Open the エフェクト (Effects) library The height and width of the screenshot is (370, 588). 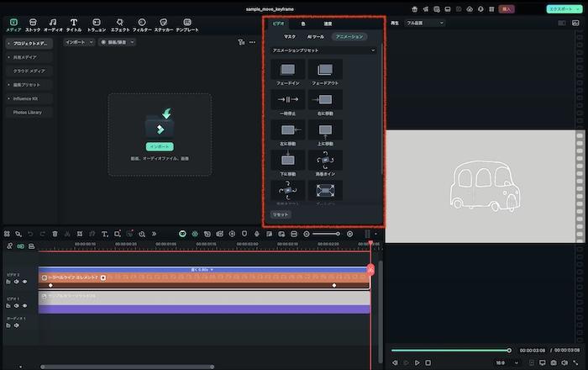[x=120, y=24]
